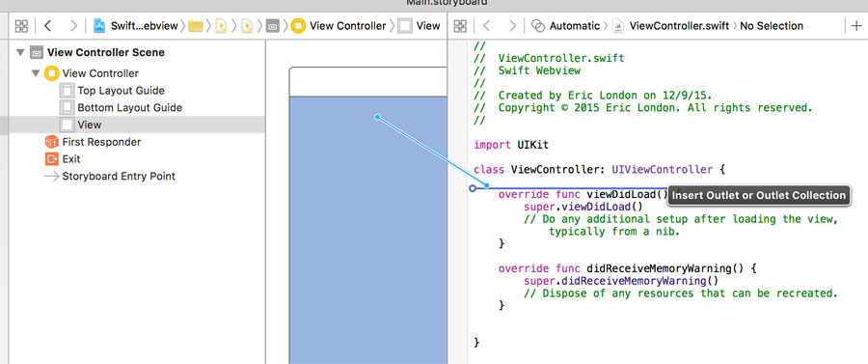Click the ViewController.swift file icon
The image size is (868, 364).
pos(618,25)
